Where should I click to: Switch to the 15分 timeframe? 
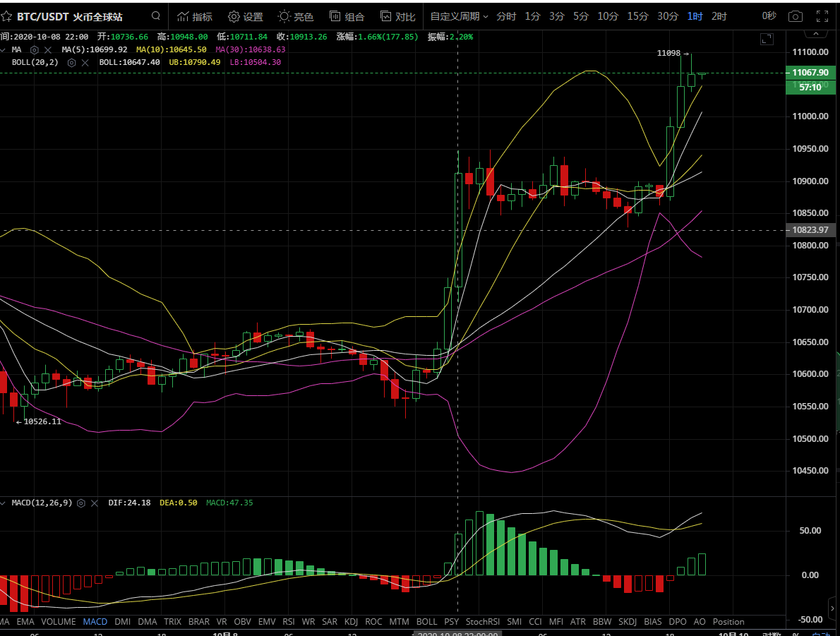[637, 16]
